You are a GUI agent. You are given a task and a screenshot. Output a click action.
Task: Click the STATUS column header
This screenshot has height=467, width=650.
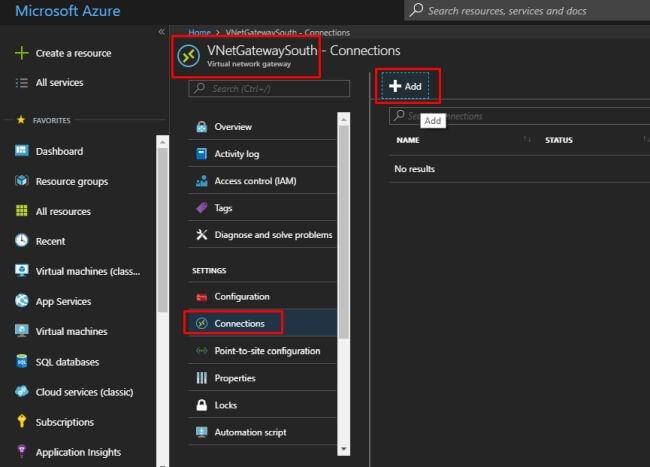click(x=558, y=140)
